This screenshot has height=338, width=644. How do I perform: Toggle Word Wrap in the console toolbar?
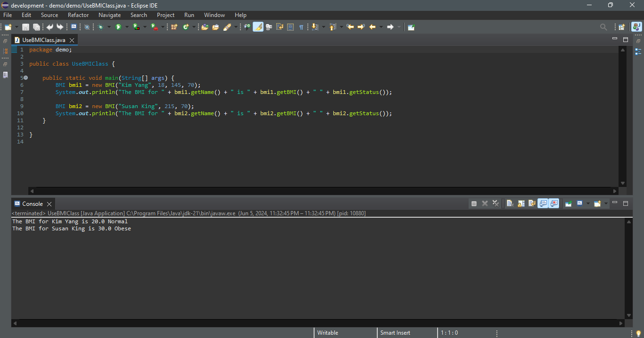click(532, 203)
